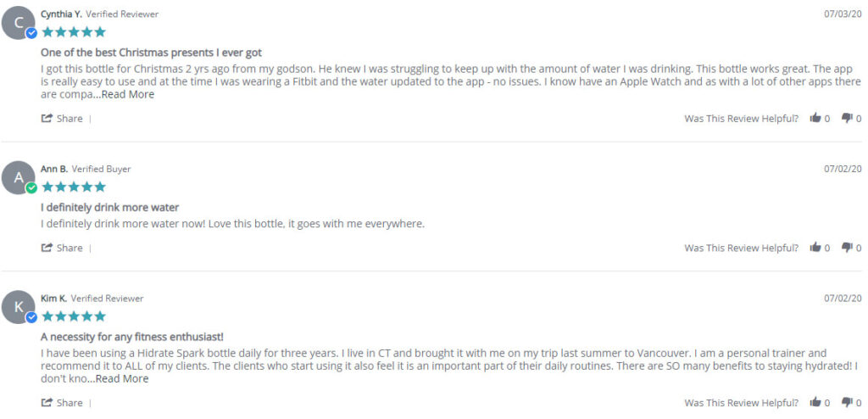868x419 pixels.
Task: Downvote Ann B.'s review
Action: (847, 247)
